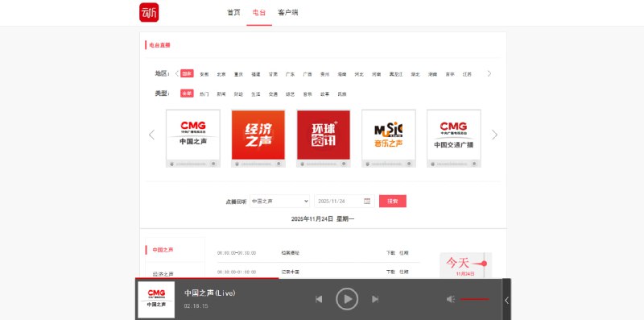
Task: Filter station type by 新闻
Action: [221, 94]
